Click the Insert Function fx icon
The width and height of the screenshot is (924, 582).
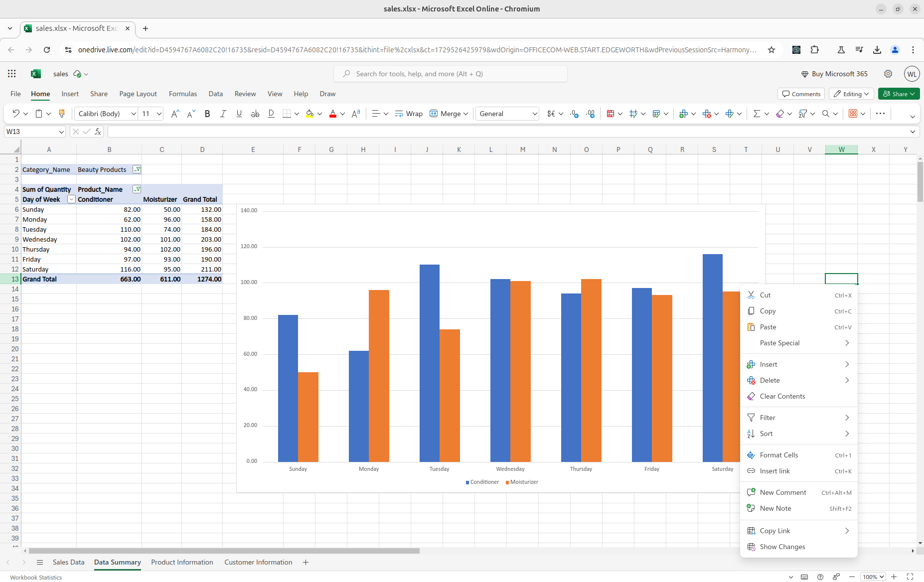98,132
